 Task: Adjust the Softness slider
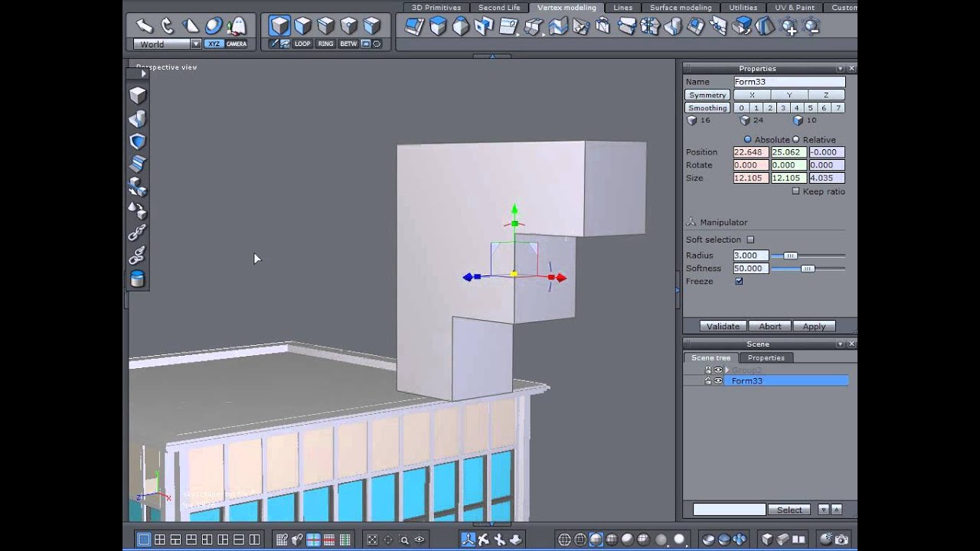pyautogui.click(x=808, y=269)
